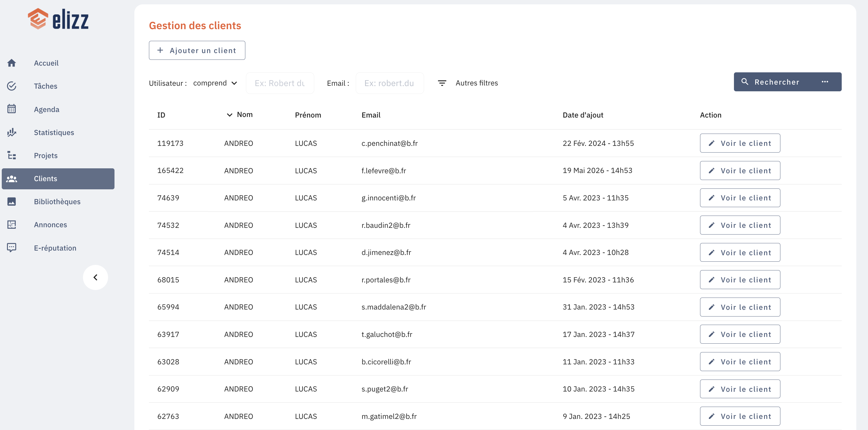Click the pencil icon for client 119173
The image size is (868, 430).
click(711, 143)
